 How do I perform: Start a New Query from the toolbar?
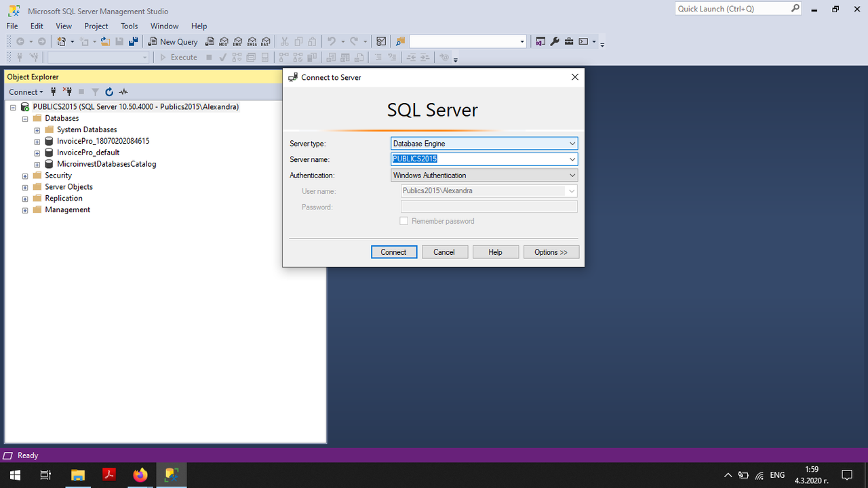[x=173, y=41]
